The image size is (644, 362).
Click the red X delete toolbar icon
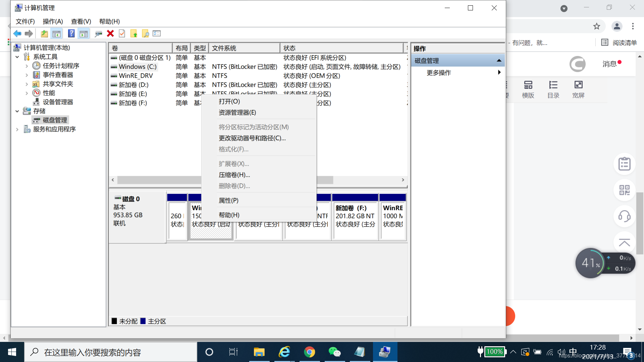(110, 34)
